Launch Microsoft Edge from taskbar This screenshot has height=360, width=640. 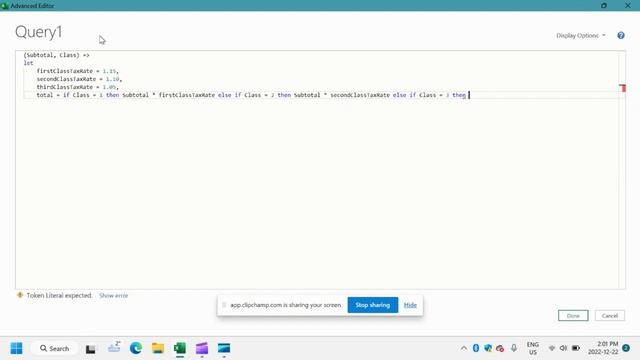(x=136, y=348)
